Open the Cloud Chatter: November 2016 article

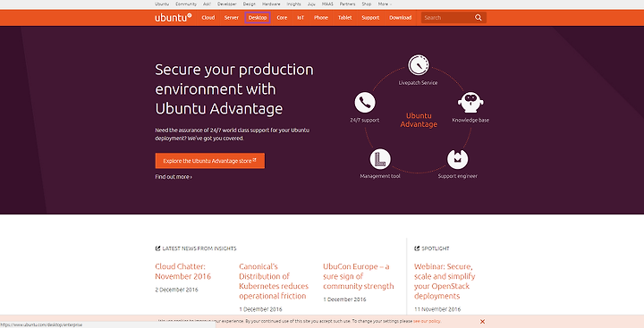tap(182, 272)
